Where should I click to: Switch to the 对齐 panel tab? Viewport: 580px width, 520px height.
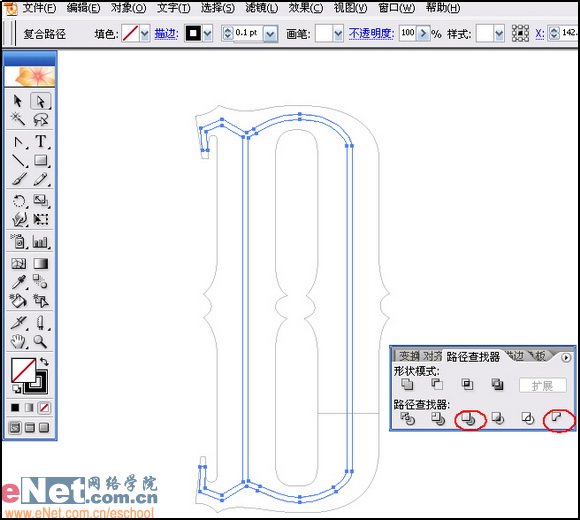pos(432,356)
